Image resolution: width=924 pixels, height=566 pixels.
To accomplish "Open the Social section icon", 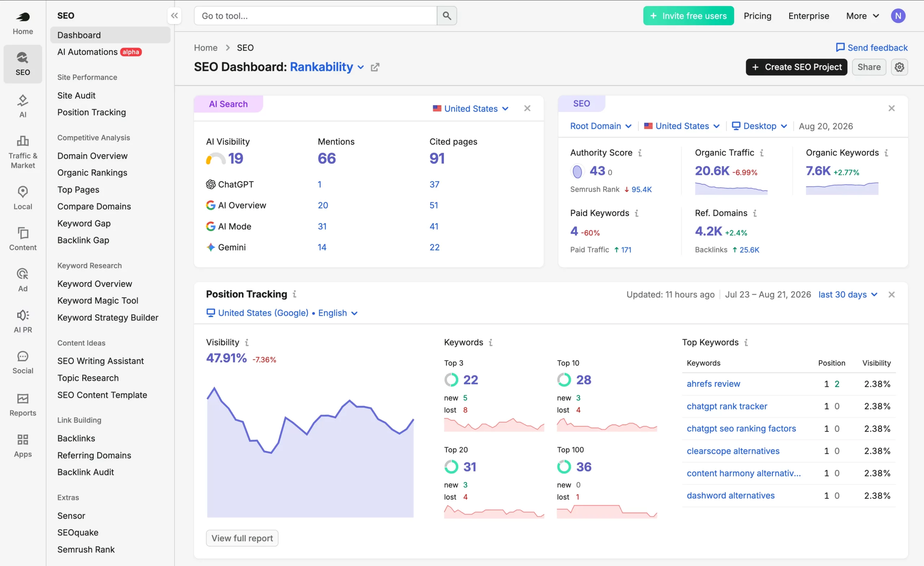I will tap(23, 362).
